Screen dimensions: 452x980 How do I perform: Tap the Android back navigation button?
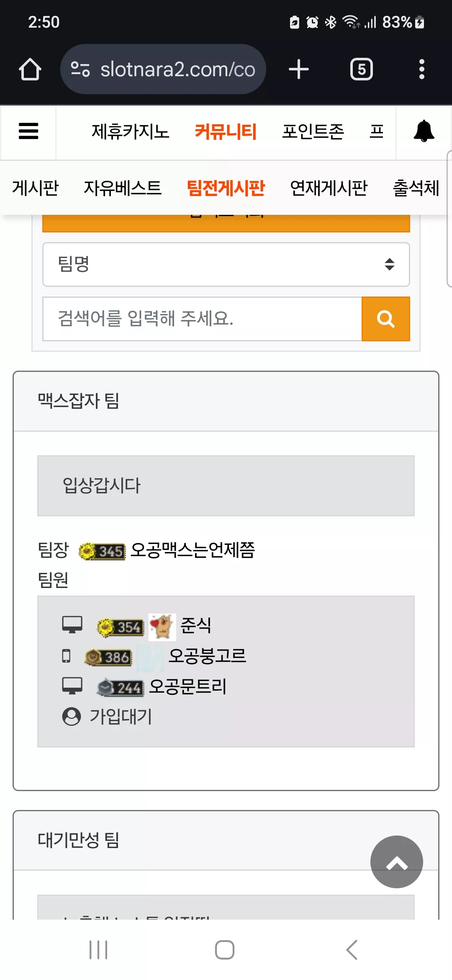click(x=352, y=949)
